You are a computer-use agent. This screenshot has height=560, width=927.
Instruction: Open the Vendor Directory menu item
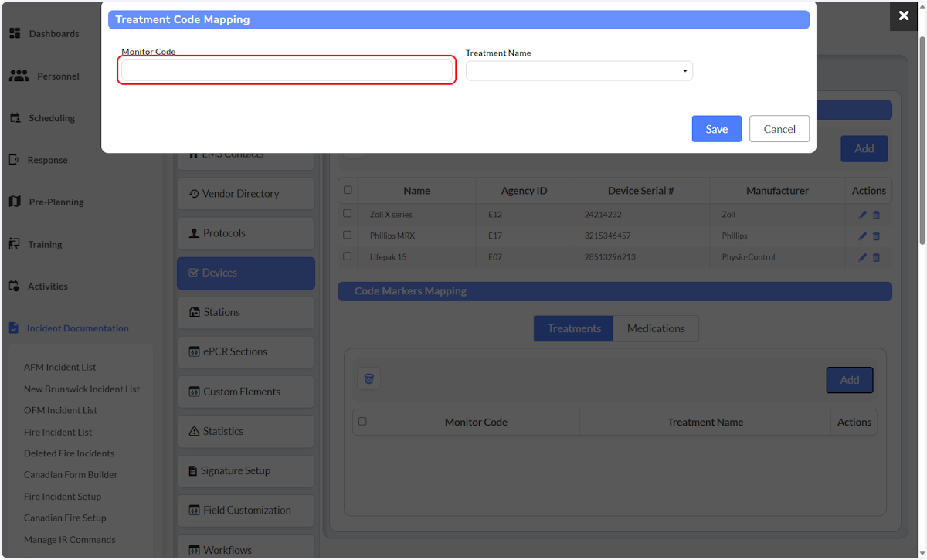[x=246, y=194]
